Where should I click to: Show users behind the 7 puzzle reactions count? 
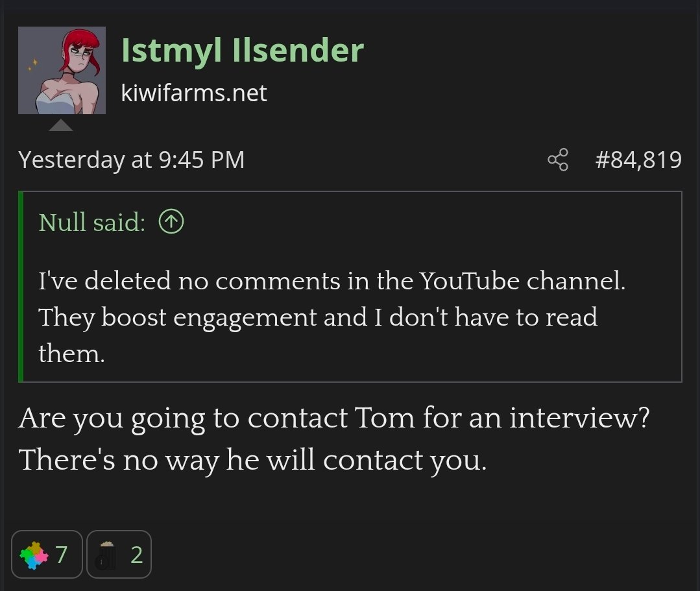coord(62,555)
